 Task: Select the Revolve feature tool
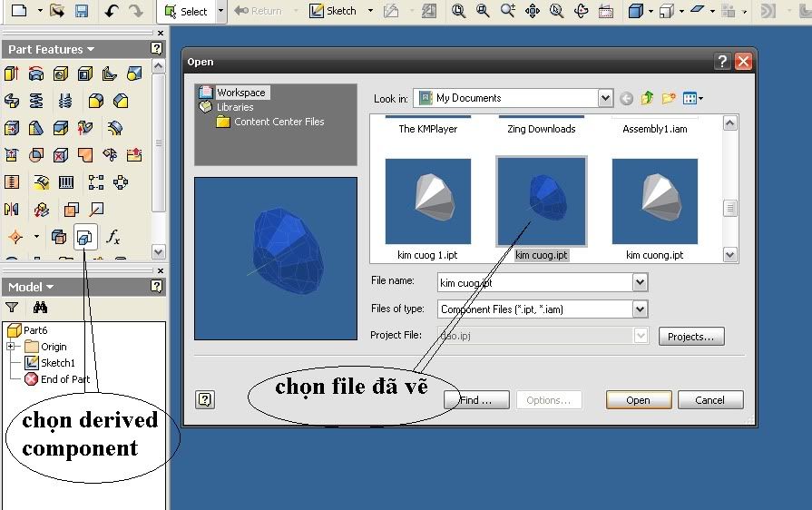[x=36, y=74]
